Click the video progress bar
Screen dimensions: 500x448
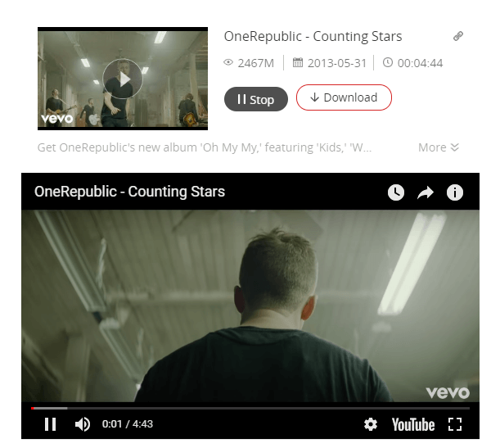[x=250, y=408]
